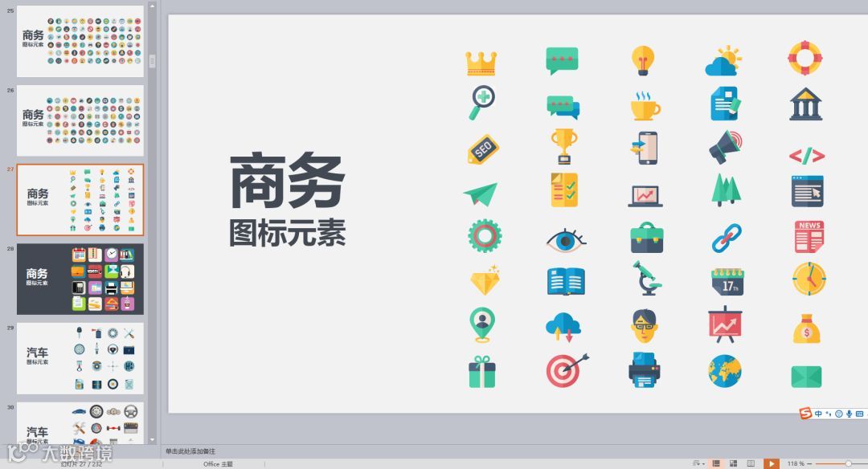868x469 pixels.
Task: Open the Sogou soft keyboard icon
Action: click(x=860, y=414)
